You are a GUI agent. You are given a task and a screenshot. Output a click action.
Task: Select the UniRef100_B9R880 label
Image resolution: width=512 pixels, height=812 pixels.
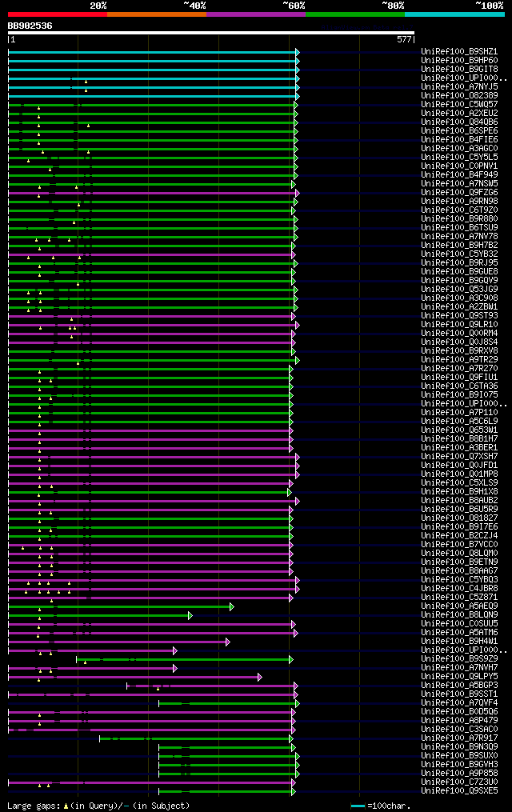coord(459,219)
